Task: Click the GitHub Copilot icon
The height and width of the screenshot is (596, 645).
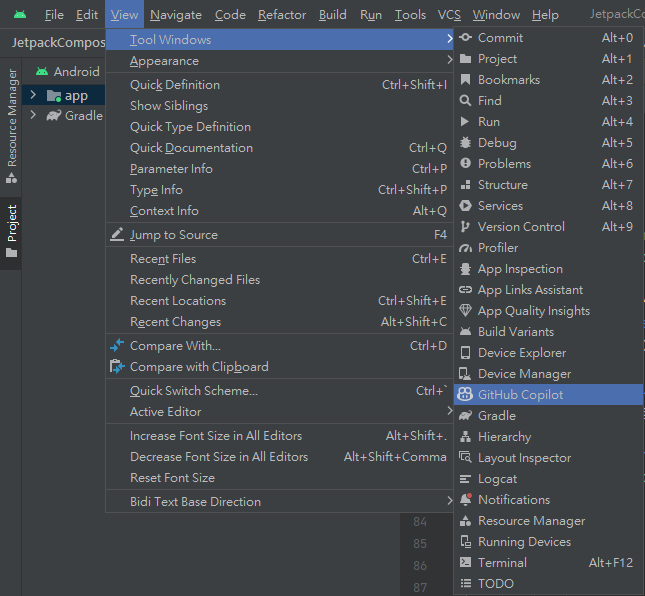Action: 465,394
